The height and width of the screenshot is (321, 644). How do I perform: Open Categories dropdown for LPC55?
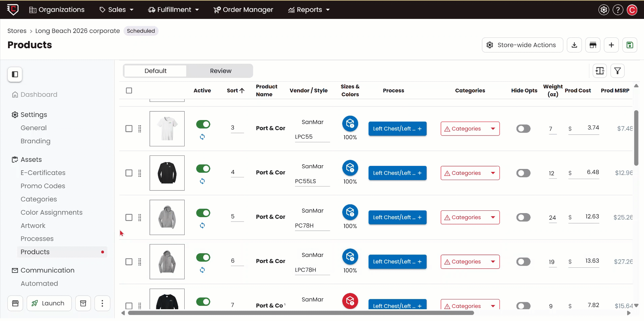coord(470,129)
